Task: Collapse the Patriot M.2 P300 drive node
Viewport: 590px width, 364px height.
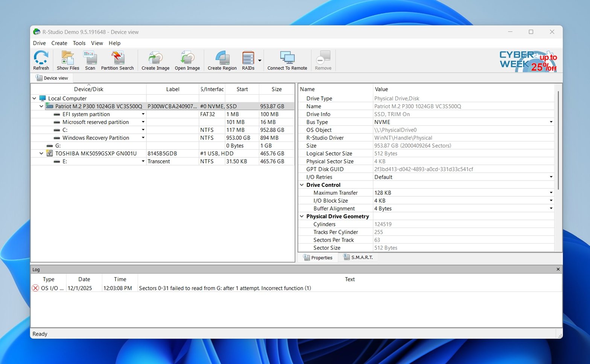Action: [x=41, y=106]
